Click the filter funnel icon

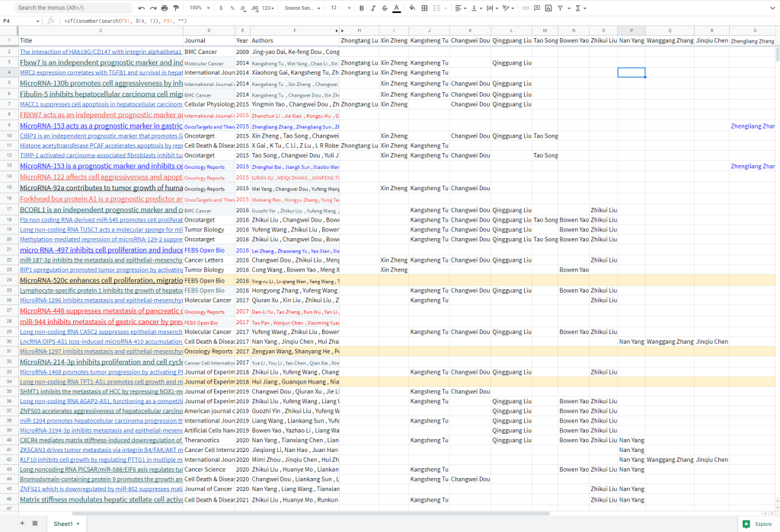[560, 8]
